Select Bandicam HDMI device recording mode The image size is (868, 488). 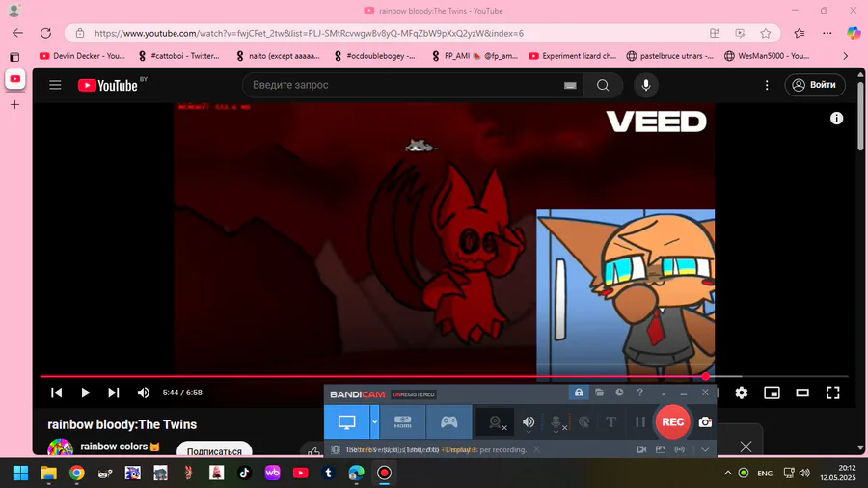(x=402, y=422)
